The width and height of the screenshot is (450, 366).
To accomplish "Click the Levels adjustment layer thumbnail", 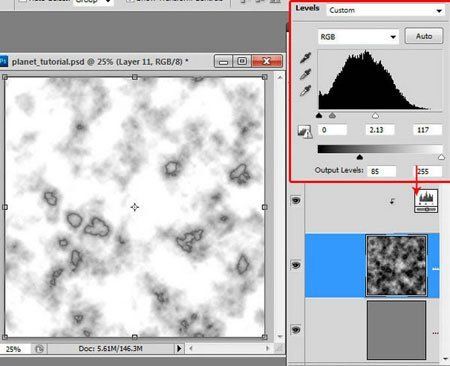I will [426, 200].
